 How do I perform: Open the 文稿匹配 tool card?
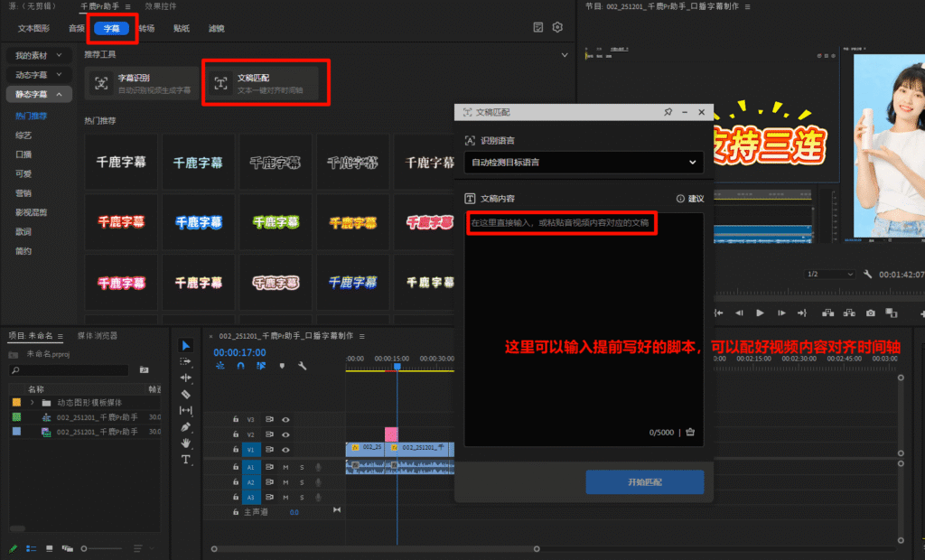click(x=263, y=83)
